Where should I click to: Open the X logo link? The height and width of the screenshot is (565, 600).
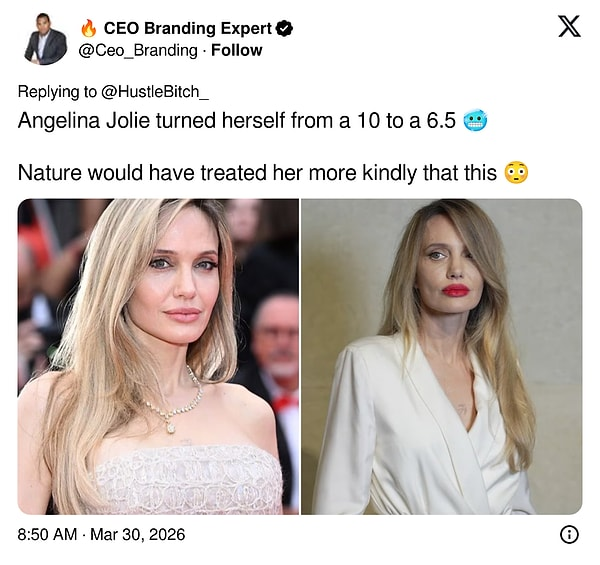(569, 26)
